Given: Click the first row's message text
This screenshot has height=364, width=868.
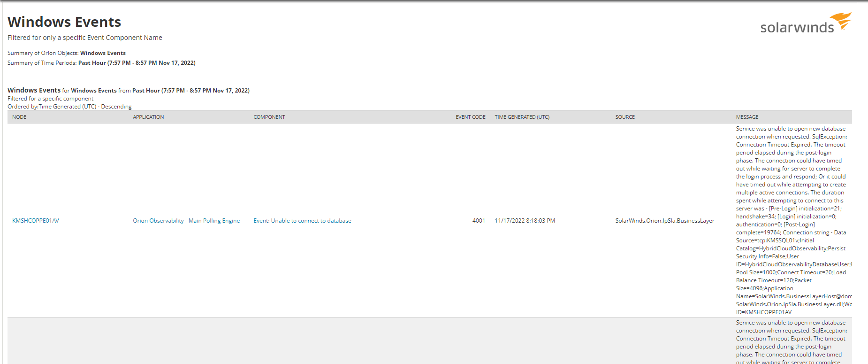Looking at the screenshot, I should [x=793, y=220].
